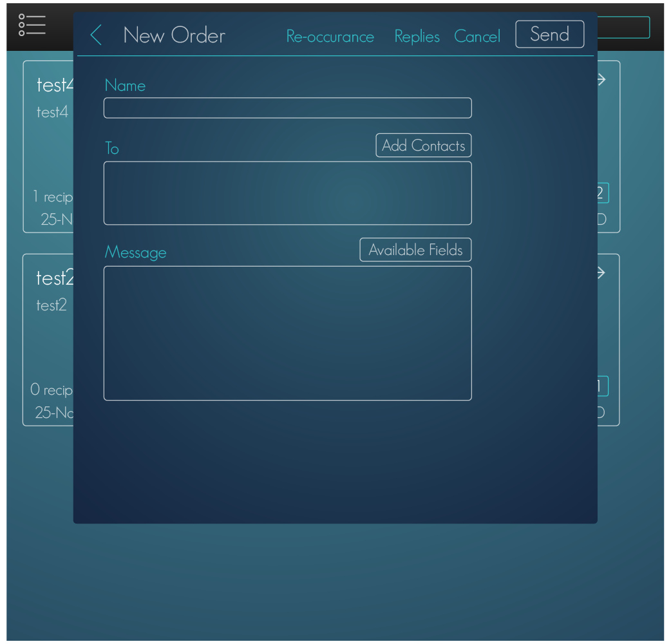Focus the Message text area
The width and height of the screenshot is (671, 644).
[288, 334]
